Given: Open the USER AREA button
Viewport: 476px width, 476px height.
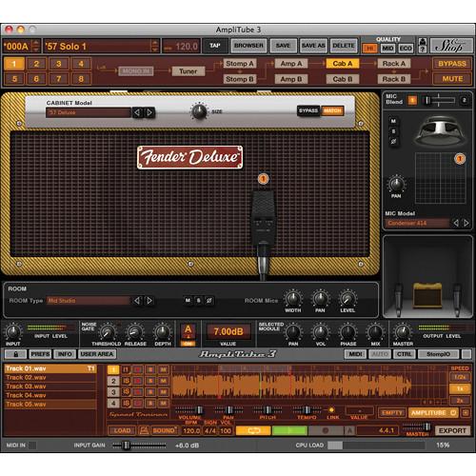Looking at the screenshot, I should (97, 354).
